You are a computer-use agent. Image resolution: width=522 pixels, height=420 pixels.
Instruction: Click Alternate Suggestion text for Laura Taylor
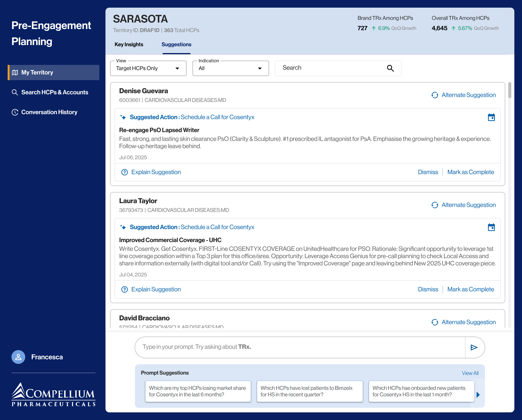(469, 205)
